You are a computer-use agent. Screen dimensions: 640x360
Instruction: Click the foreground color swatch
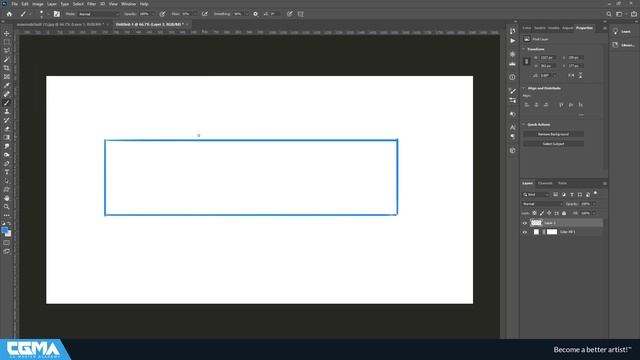pos(5,231)
